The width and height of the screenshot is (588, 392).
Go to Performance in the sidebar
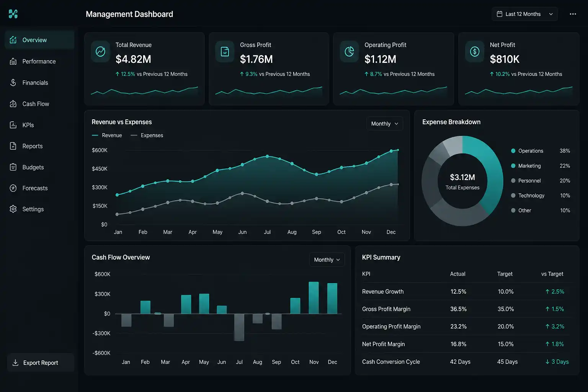(x=40, y=61)
